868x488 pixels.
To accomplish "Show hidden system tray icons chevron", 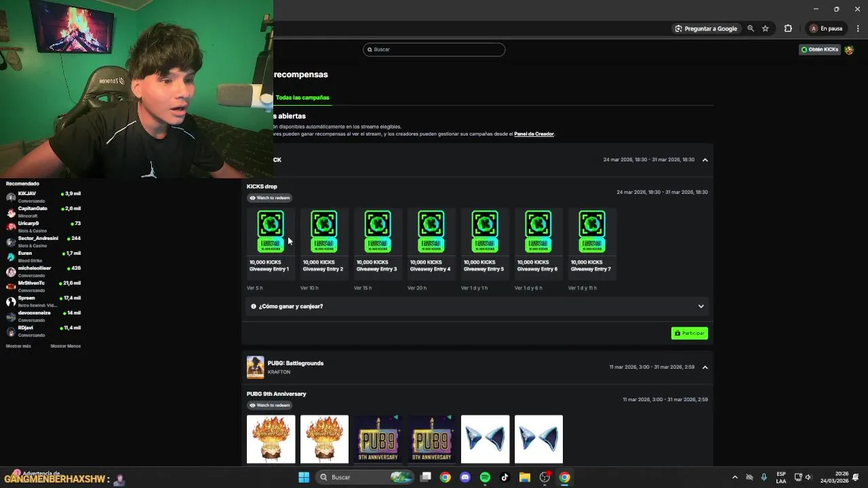I will point(734,477).
